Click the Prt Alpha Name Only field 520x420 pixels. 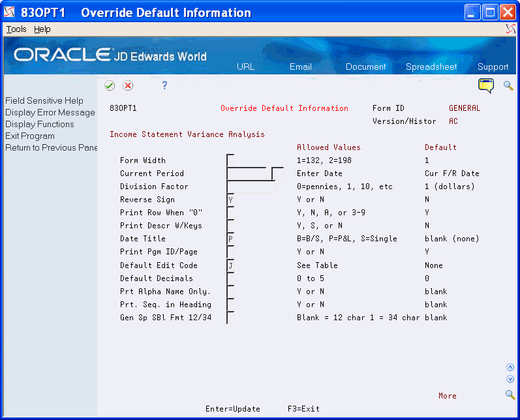230,292
